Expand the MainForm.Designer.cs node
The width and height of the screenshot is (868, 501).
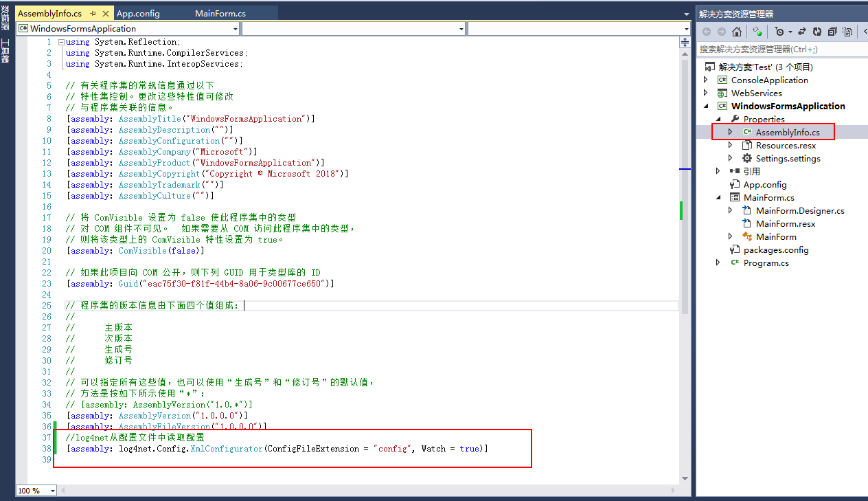[731, 210]
